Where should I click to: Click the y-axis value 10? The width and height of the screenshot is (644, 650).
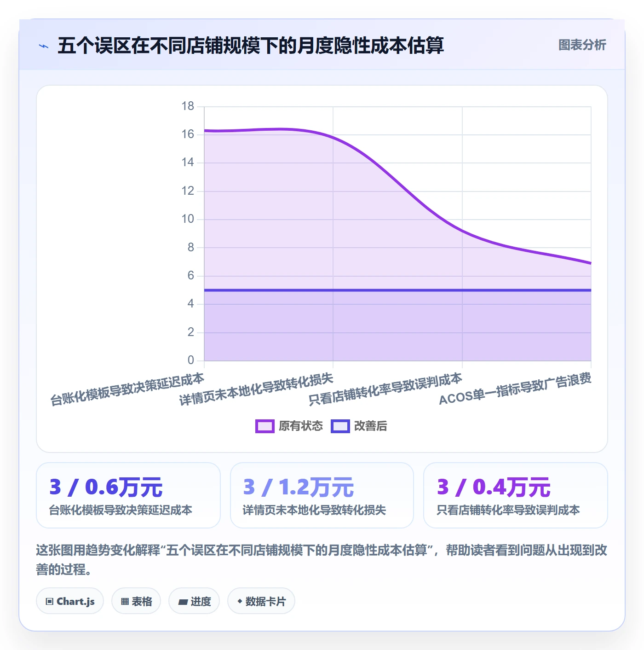188,219
